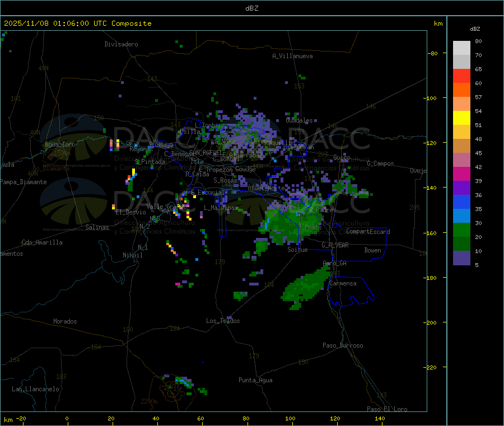The height and width of the screenshot is (426, 504).
Task: Click the 60 km tick on bottom axis
Action: [x=200, y=419]
